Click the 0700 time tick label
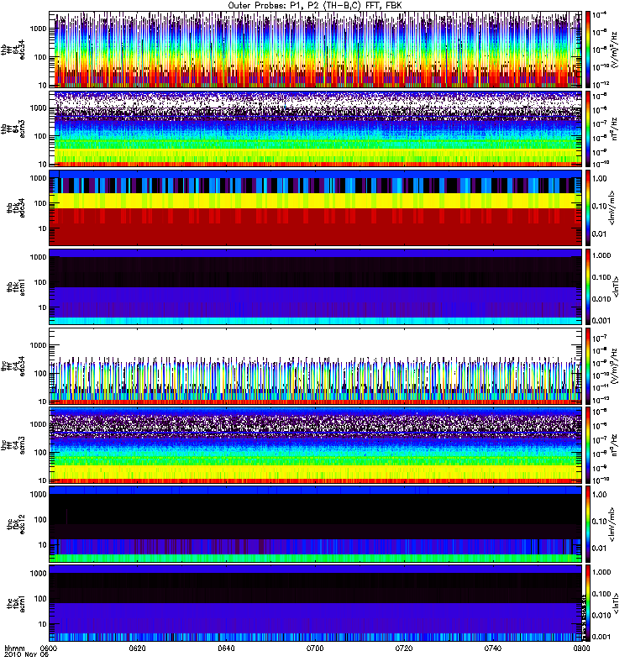This screenshot has width=630, height=672. [x=315, y=648]
